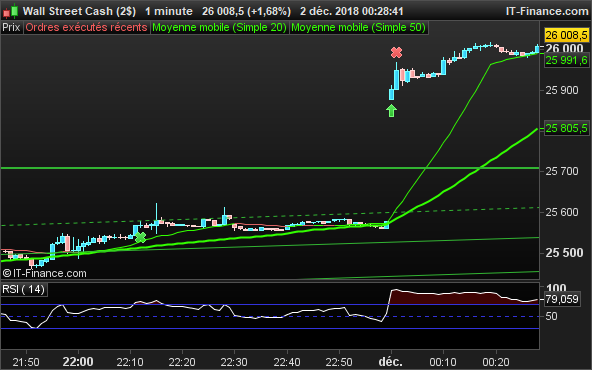Click the 25 900 price axis label
This screenshot has height=370, width=592.
(x=562, y=90)
